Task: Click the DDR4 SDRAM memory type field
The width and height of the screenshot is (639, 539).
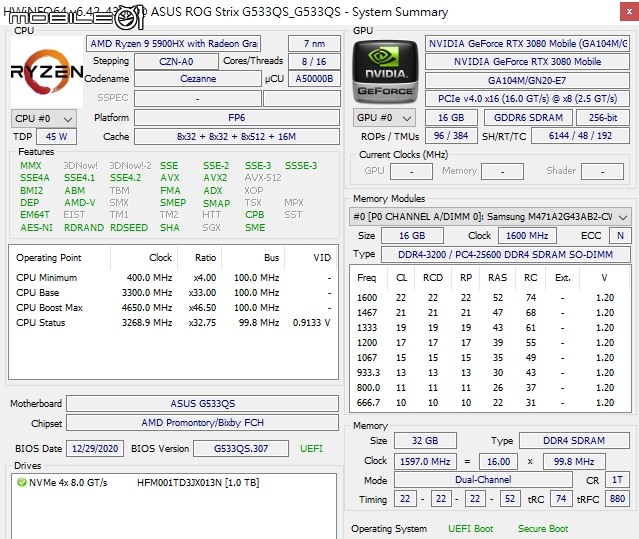Action: pyautogui.click(x=574, y=440)
